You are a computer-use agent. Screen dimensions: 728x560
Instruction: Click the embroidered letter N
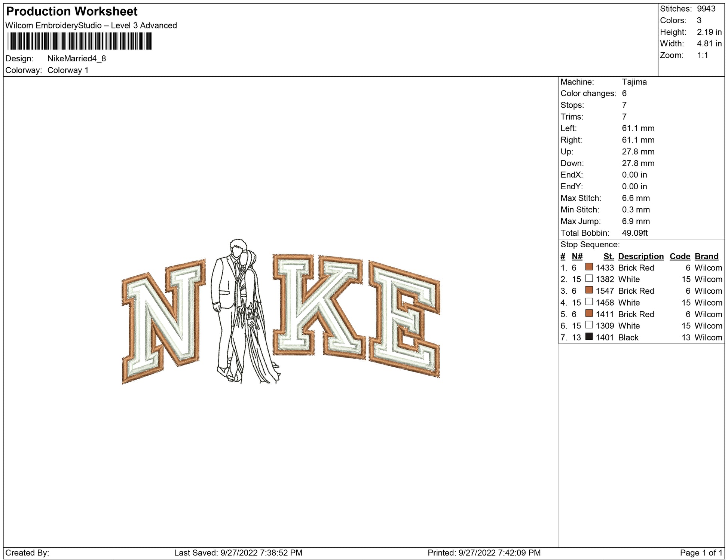coord(163,322)
